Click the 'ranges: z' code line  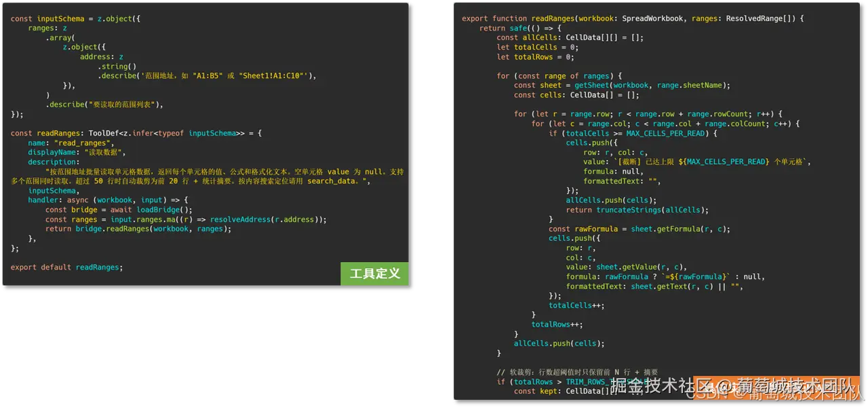click(47, 29)
